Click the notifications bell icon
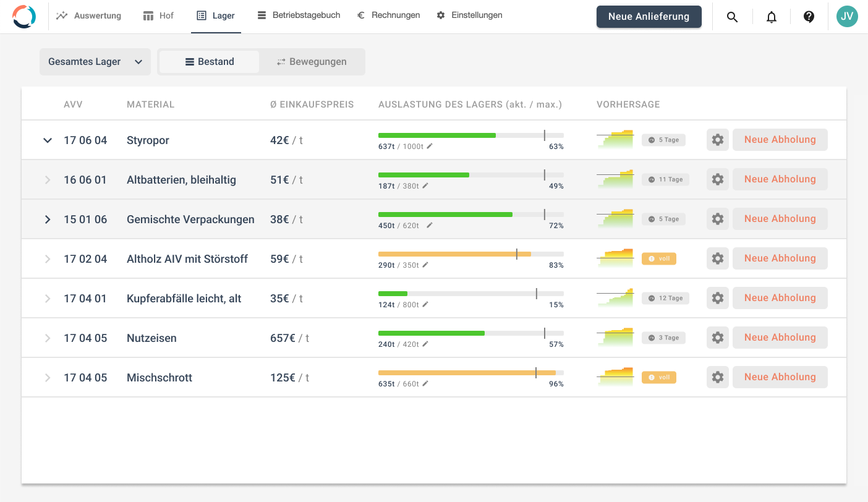 coord(771,17)
